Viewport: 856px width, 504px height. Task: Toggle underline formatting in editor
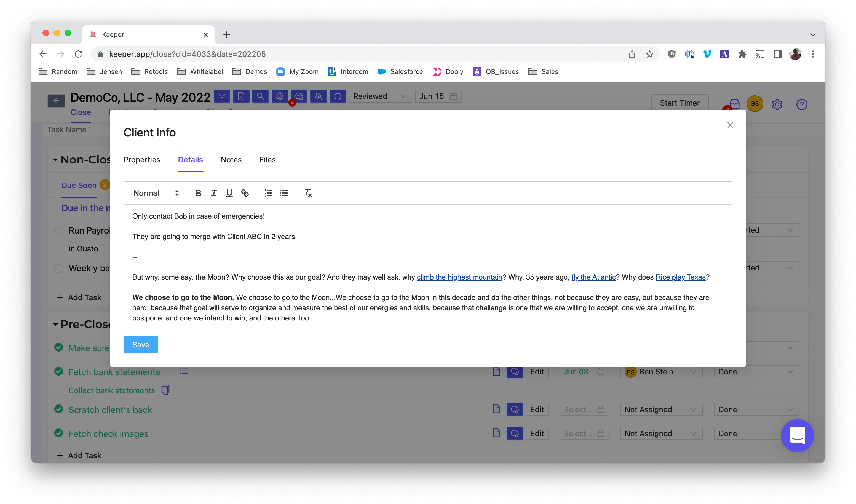click(x=229, y=193)
